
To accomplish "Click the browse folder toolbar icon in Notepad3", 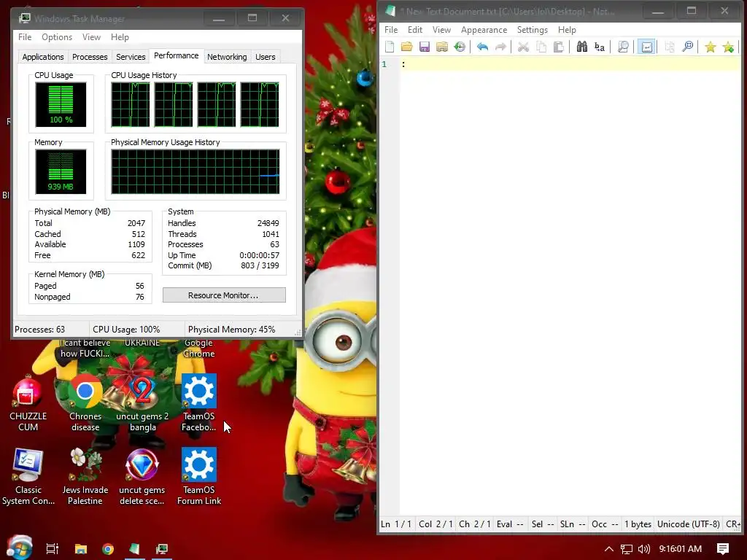I will click(441, 47).
